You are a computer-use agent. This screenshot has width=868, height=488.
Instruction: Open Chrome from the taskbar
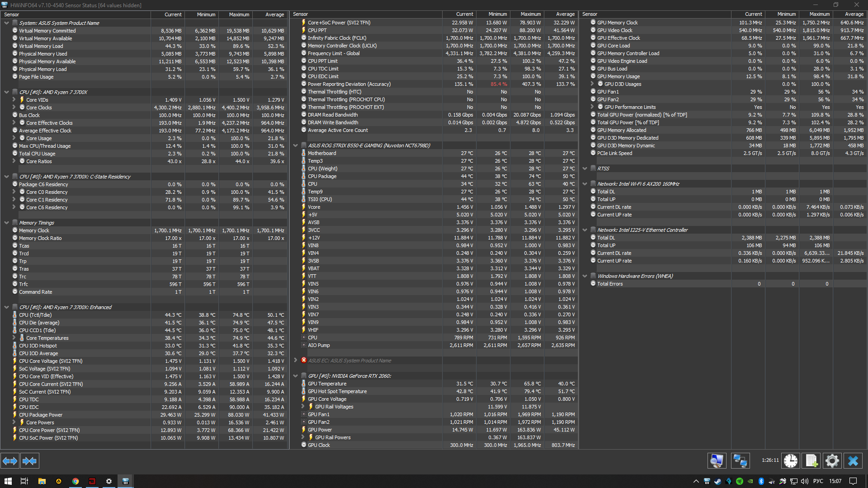[x=75, y=481]
